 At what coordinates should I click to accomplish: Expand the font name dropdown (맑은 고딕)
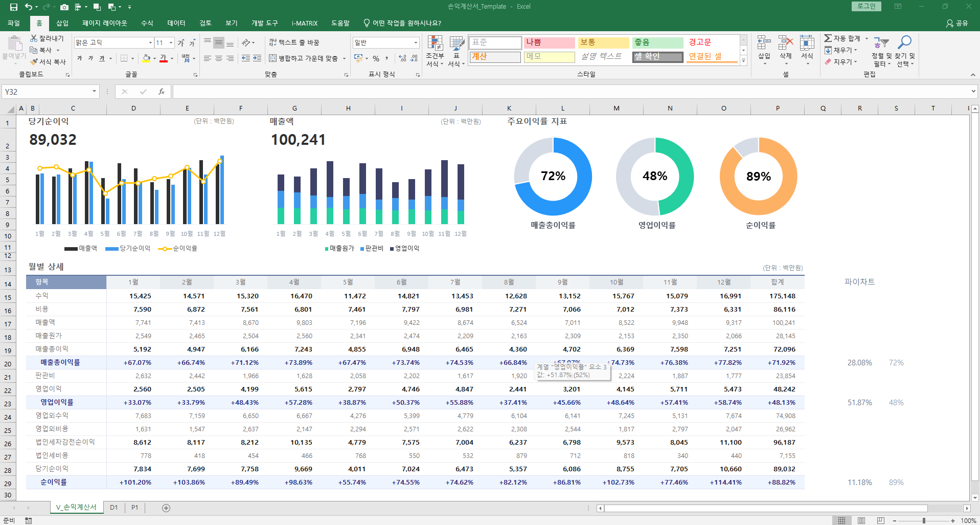150,43
